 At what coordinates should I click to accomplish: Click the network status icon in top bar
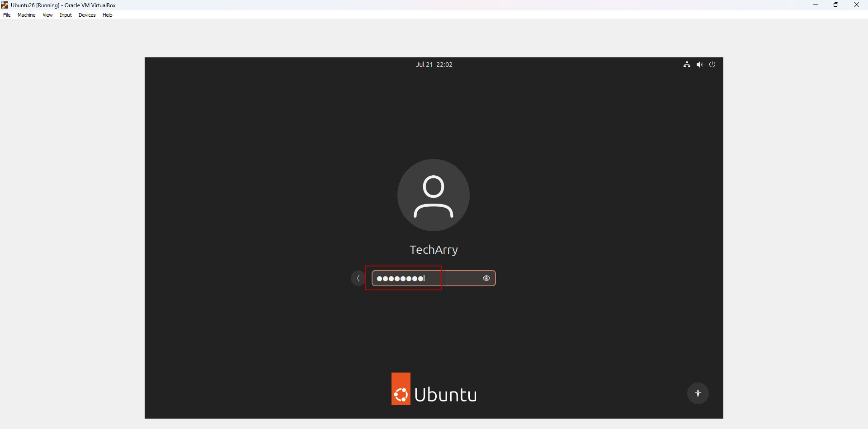pos(687,65)
